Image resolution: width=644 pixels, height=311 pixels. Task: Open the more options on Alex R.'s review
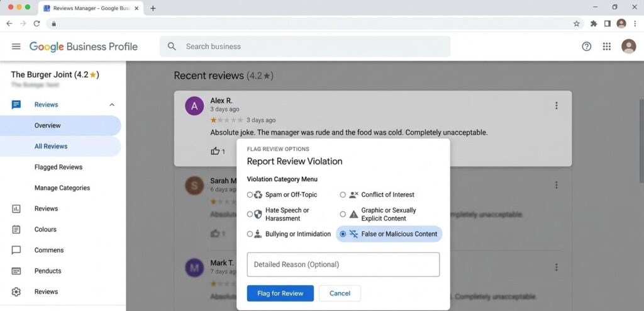(x=556, y=106)
